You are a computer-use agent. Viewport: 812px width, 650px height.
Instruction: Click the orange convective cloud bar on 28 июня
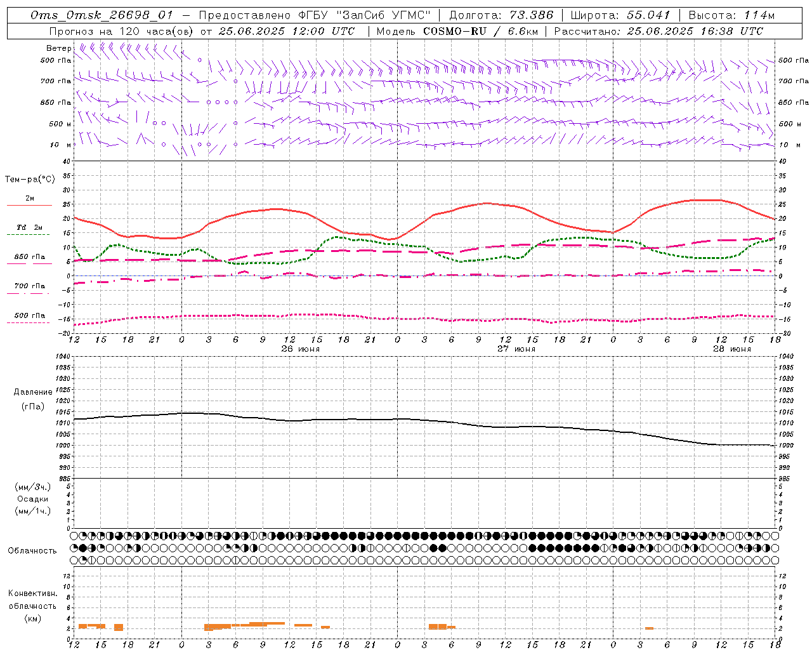[650, 628]
